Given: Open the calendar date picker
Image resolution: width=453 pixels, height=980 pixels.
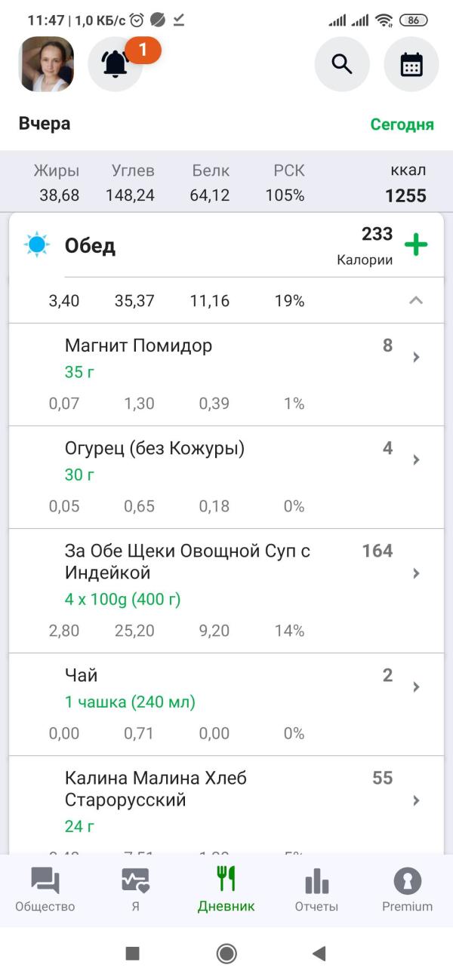Looking at the screenshot, I should tap(411, 64).
